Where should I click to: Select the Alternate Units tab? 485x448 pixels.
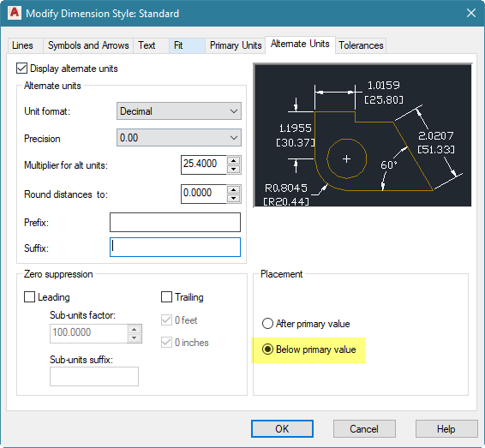pyautogui.click(x=300, y=44)
